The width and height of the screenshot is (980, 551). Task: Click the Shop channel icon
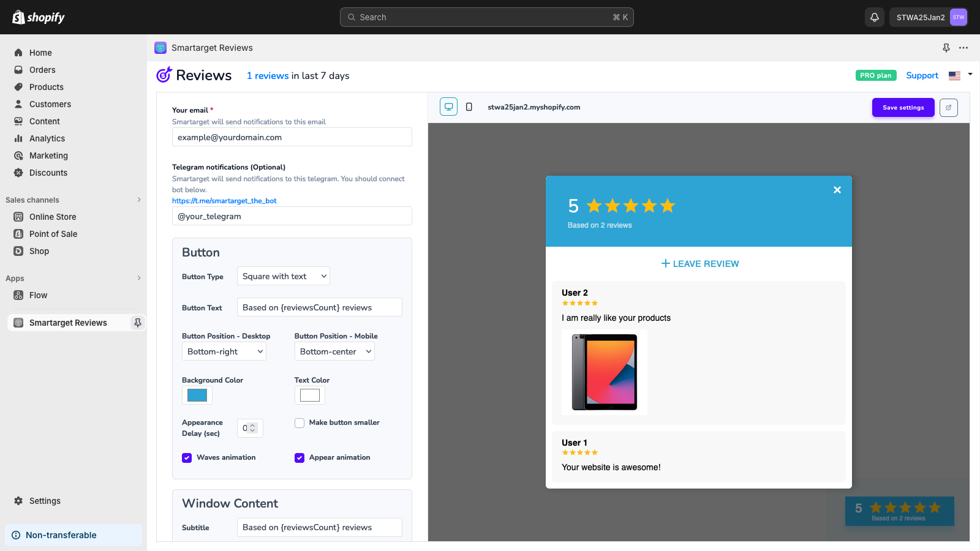(18, 251)
